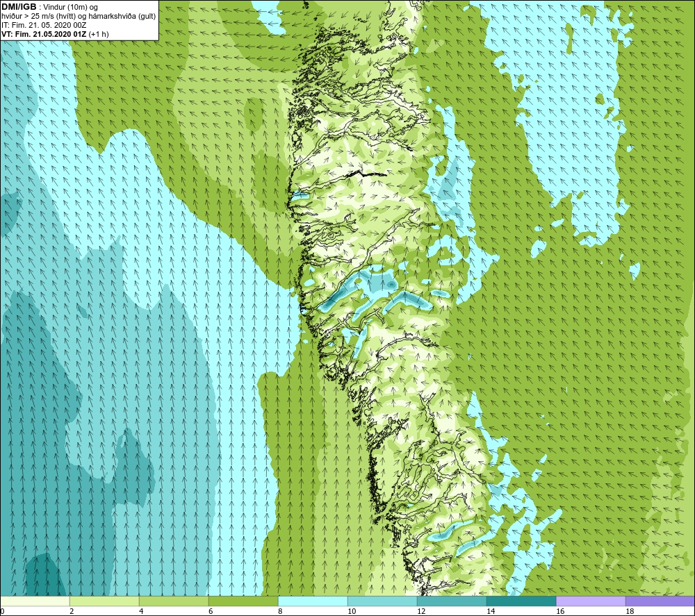
Task: Click the legend label '6'
Action: (x=211, y=611)
